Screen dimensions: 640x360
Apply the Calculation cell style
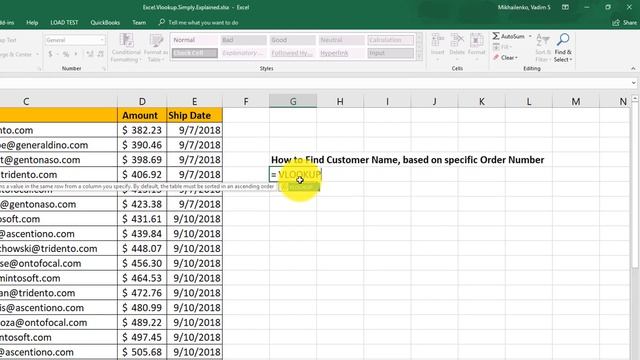click(x=390, y=40)
